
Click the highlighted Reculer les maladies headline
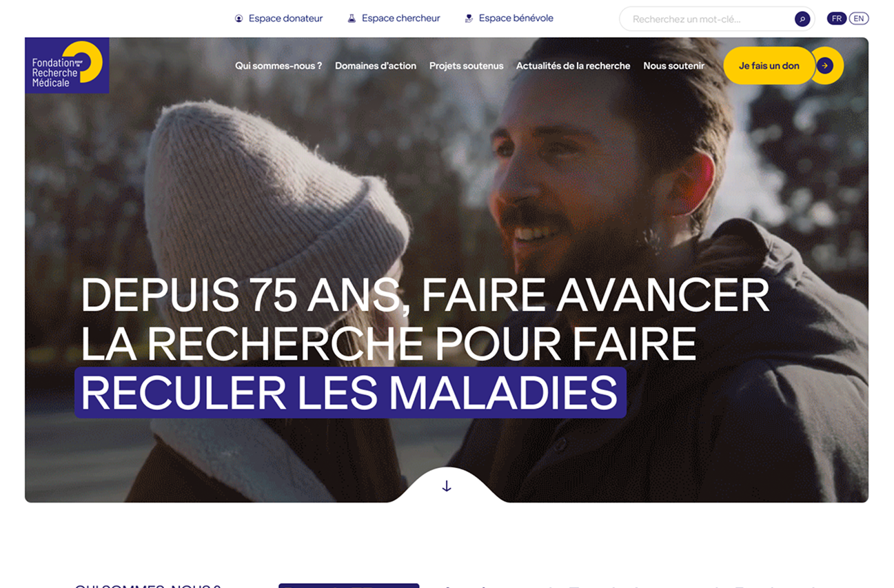(x=350, y=393)
